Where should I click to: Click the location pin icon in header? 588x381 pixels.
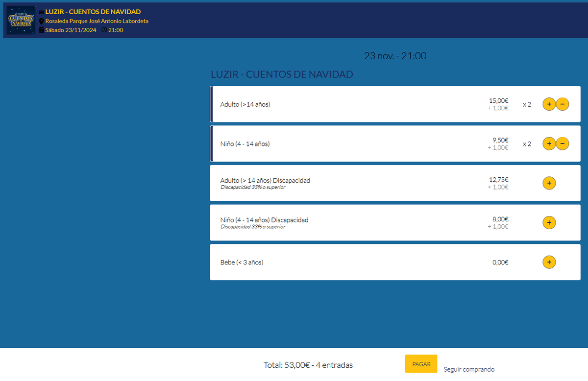point(41,21)
